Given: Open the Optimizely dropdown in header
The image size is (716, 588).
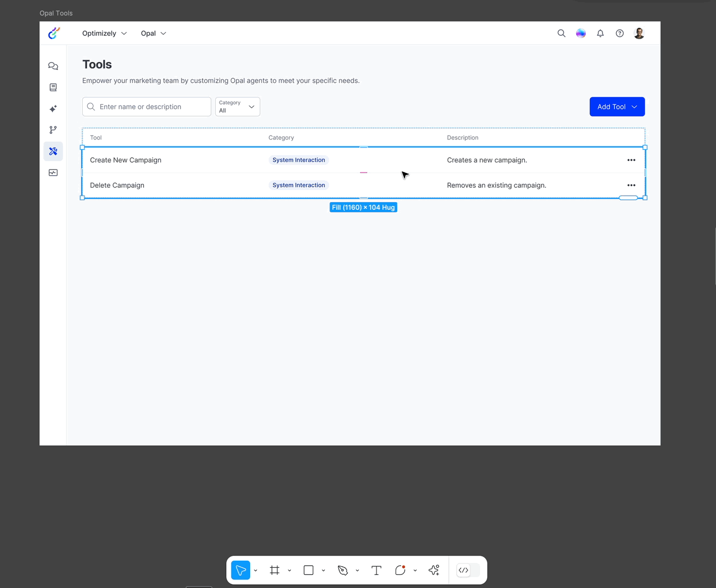Looking at the screenshot, I should [104, 33].
